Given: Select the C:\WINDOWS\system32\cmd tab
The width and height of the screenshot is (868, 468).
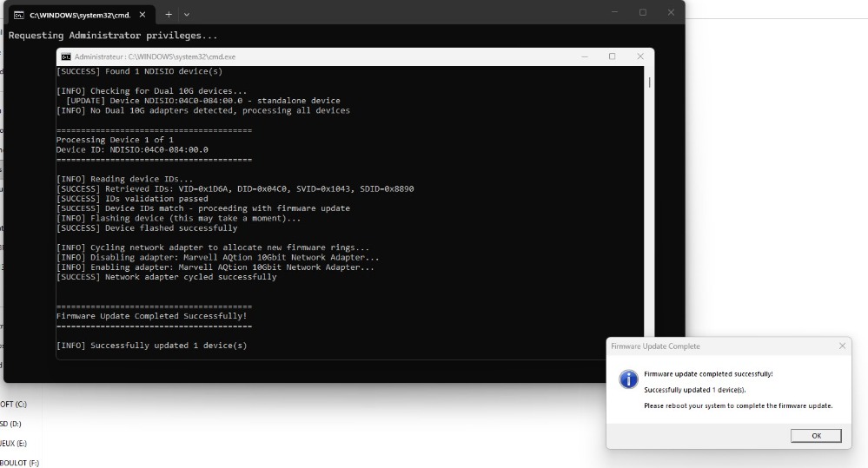Looking at the screenshot, I should 78,14.
